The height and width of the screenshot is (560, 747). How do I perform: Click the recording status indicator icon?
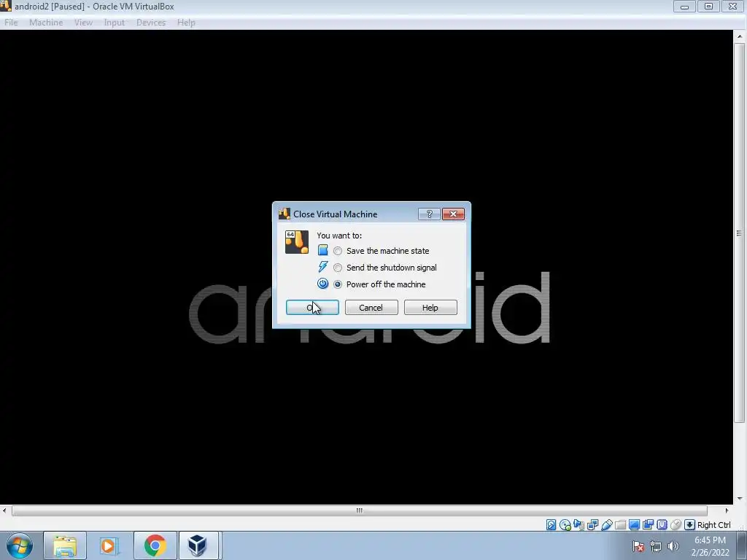point(648,525)
